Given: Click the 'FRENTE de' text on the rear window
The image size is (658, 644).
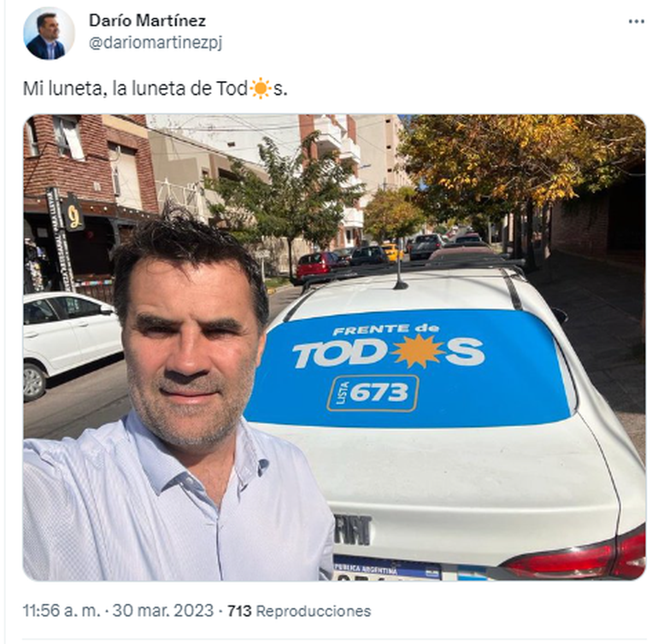Looking at the screenshot, I should coord(386,330).
